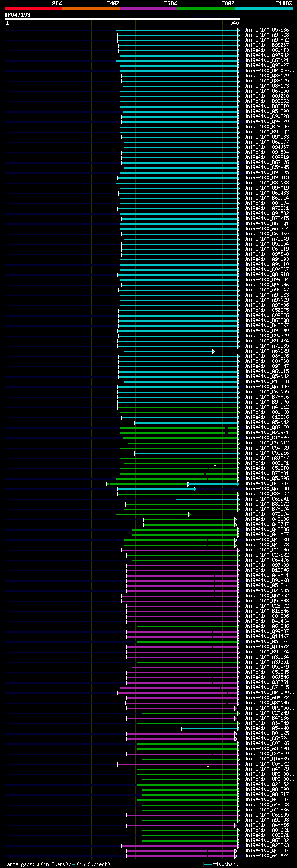Image resolution: width=297 pixels, height=868 pixels.
Task: Click hit UniRef100_B4FCX7
Action: 266,325
